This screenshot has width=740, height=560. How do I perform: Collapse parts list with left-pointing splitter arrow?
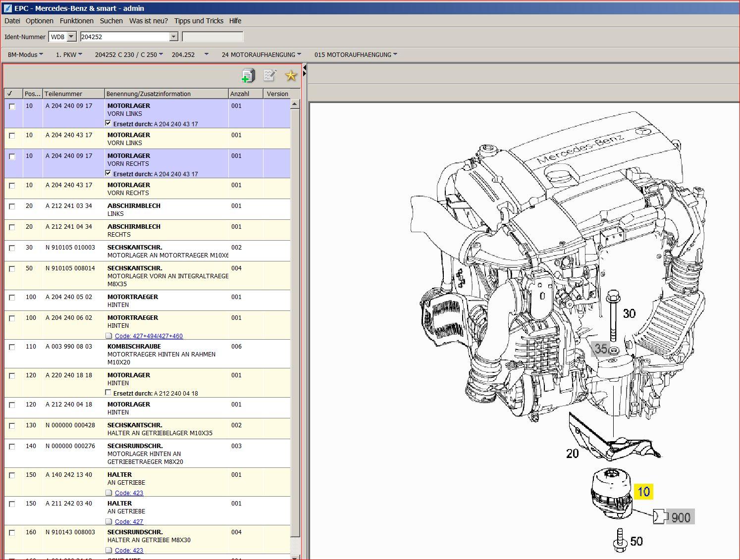pos(305,67)
